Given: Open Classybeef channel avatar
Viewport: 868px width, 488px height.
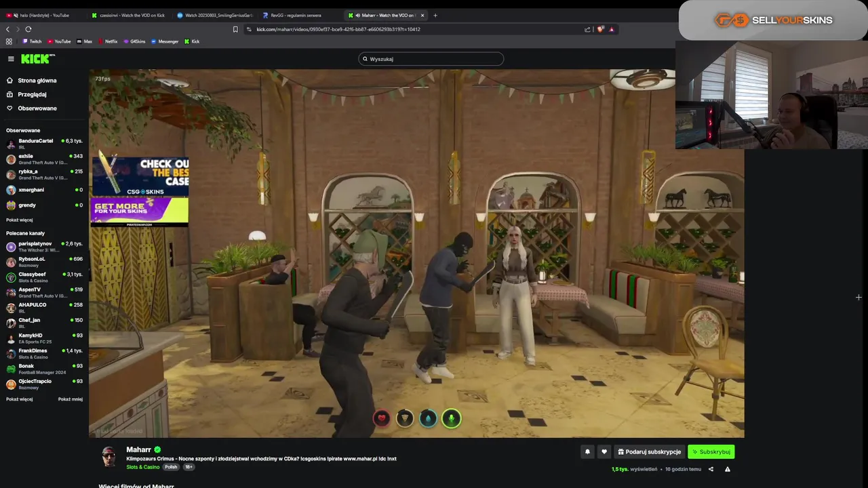Looking at the screenshot, I should point(11,277).
